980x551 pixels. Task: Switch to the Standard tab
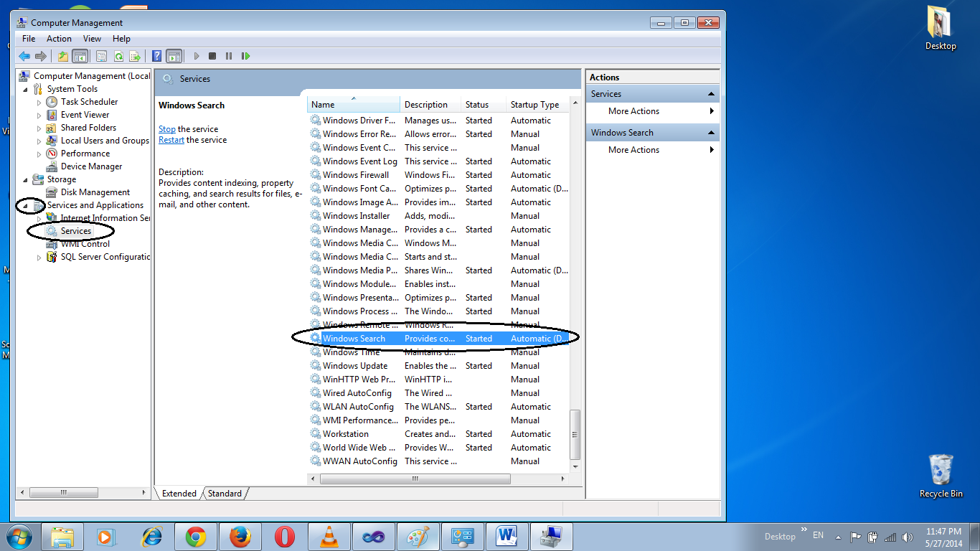point(225,494)
